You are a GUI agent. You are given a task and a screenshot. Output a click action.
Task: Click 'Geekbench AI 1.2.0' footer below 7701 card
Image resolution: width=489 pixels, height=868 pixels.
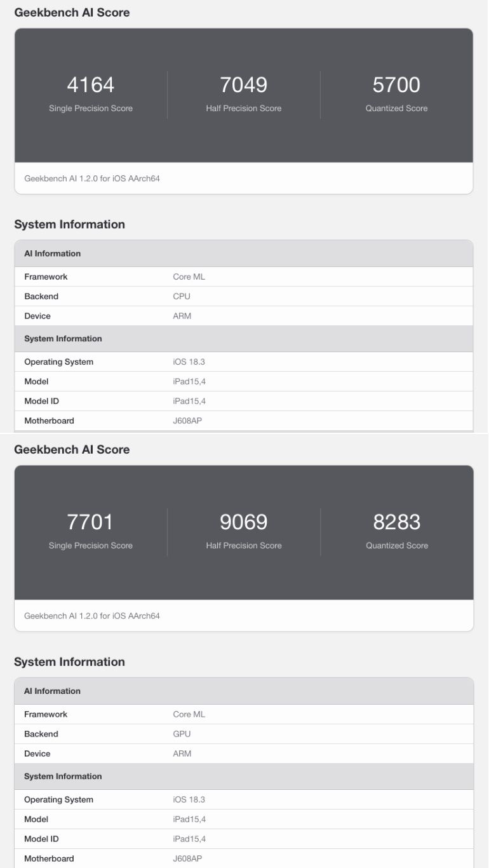tap(92, 616)
